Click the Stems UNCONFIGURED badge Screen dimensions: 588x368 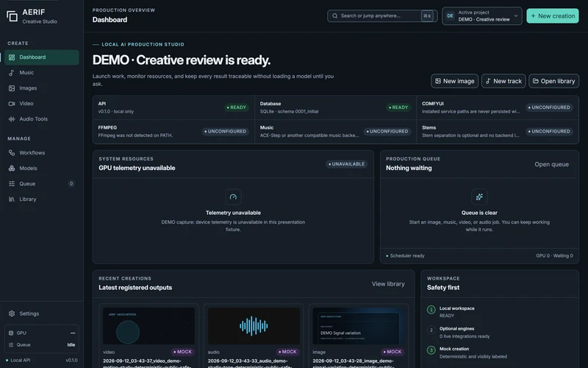(549, 132)
